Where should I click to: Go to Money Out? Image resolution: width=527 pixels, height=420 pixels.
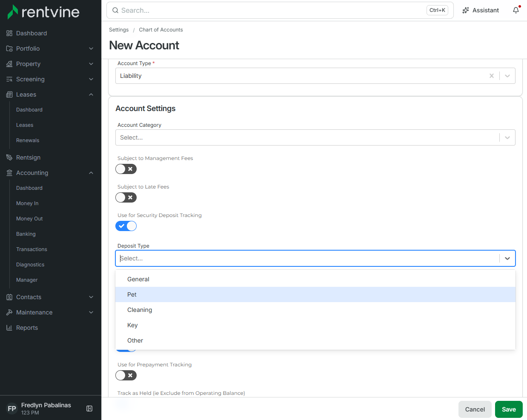[29, 219]
